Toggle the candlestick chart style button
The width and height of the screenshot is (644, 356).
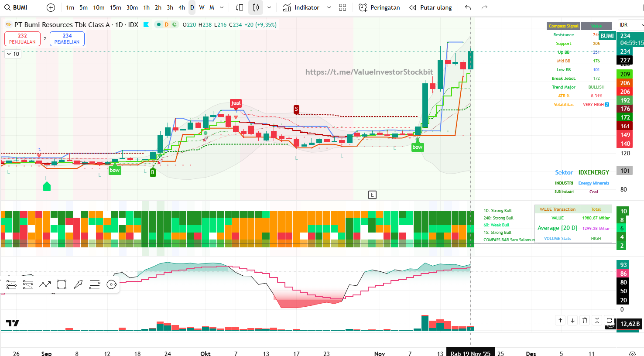click(x=256, y=7)
